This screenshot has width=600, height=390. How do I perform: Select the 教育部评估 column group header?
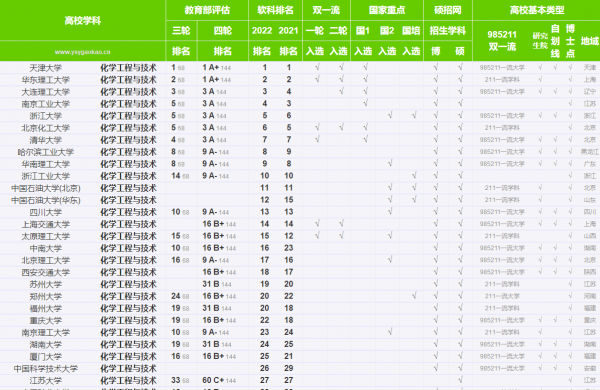pos(207,10)
